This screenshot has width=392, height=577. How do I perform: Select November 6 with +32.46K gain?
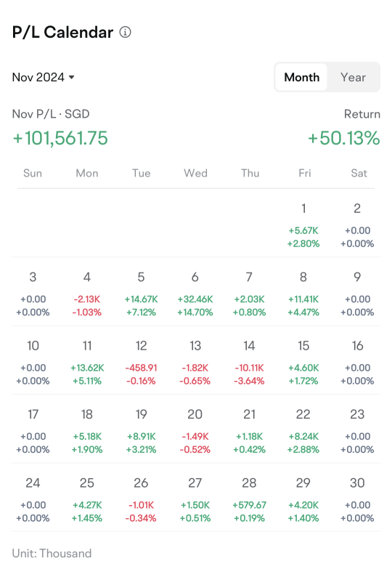[195, 294]
